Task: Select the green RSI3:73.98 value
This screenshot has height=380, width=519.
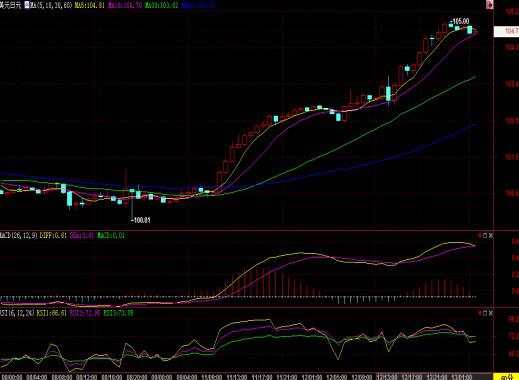Action: click(118, 313)
